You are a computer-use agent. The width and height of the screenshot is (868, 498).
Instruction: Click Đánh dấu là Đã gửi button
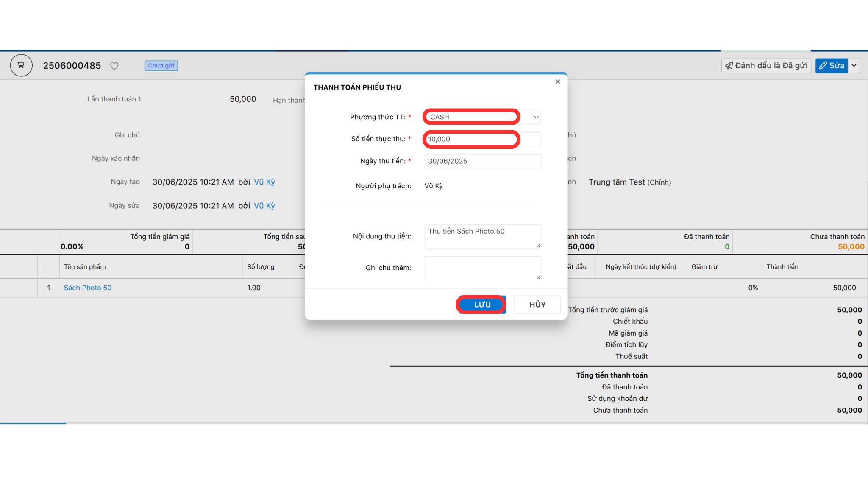click(766, 65)
